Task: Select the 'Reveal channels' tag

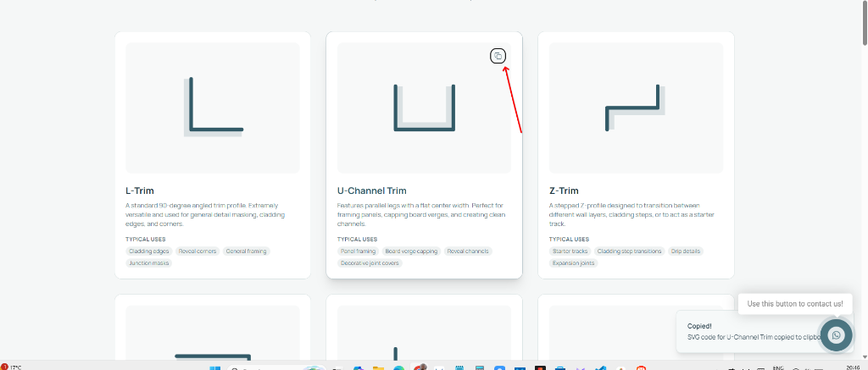Action: pos(468,251)
